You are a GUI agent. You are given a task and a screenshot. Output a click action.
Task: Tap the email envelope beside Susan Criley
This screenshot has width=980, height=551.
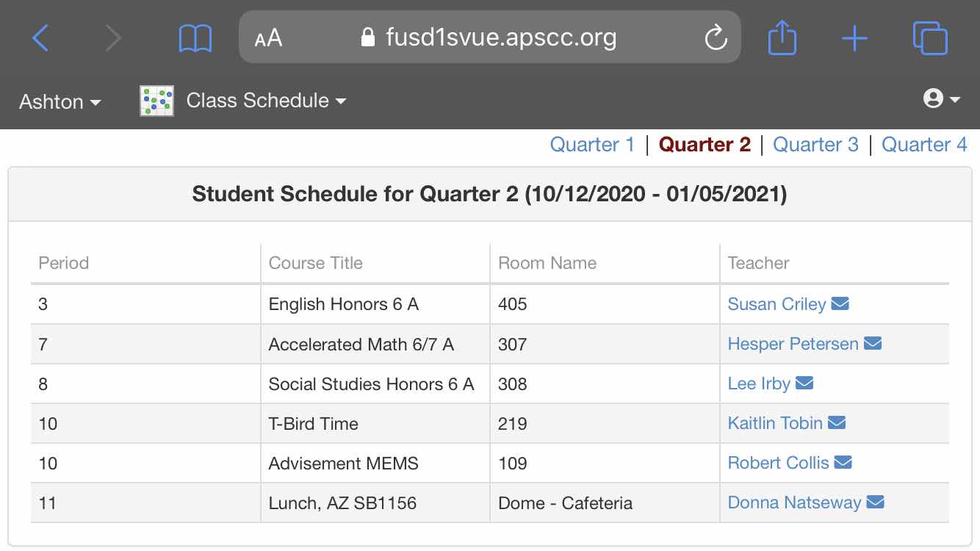(x=840, y=303)
